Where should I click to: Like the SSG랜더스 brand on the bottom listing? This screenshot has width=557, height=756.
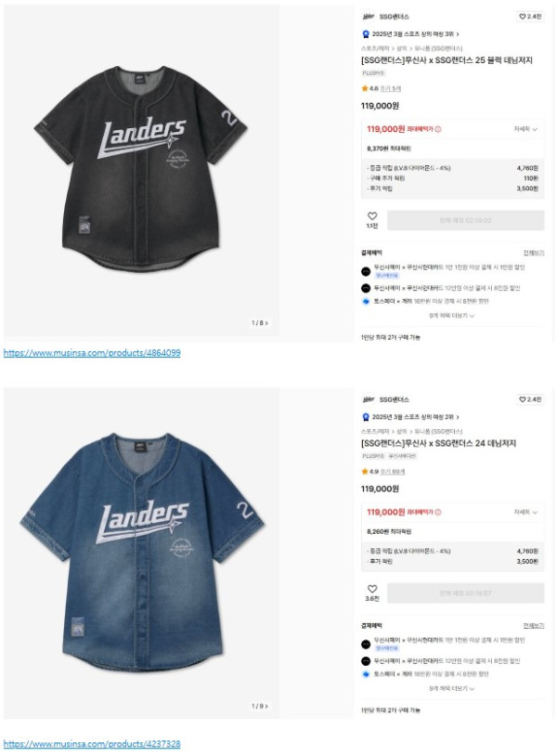coord(530,399)
